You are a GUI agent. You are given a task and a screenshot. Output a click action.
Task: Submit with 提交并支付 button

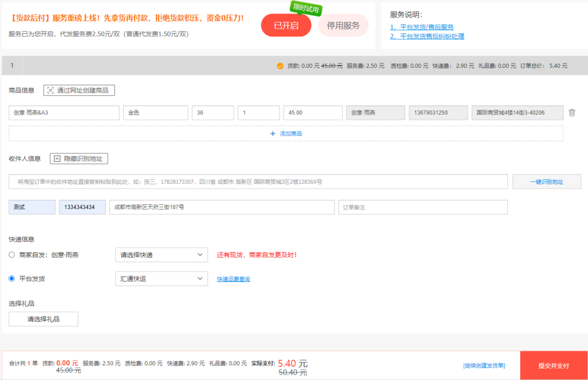pos(554,366)
